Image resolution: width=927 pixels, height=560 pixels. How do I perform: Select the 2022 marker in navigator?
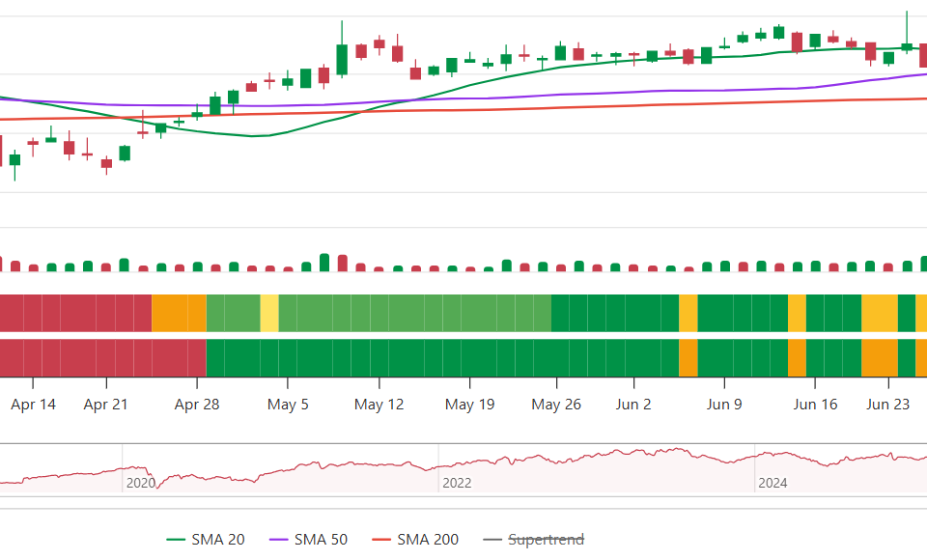pyautogui.click(x=457, y=483)
